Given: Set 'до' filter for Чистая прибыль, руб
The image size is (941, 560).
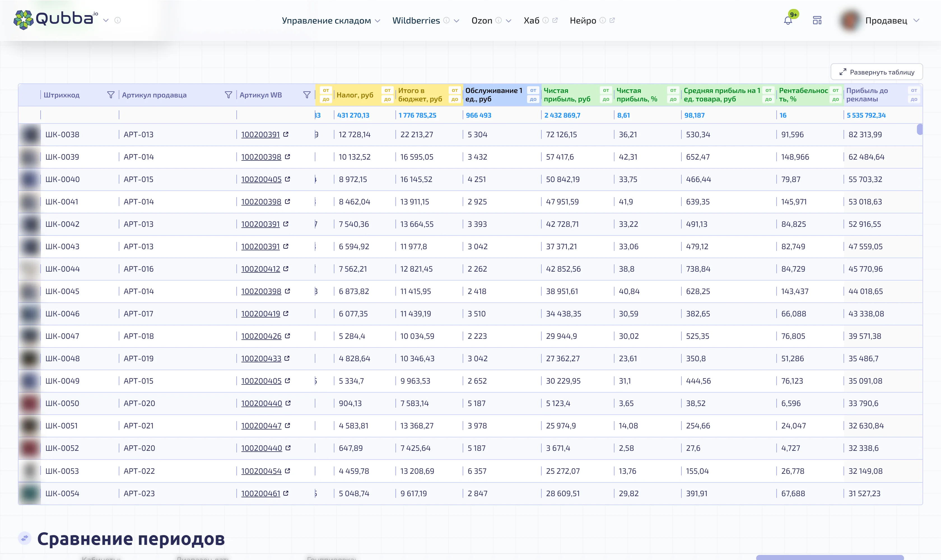Looking at the screenshot, I should pos(606,99).
